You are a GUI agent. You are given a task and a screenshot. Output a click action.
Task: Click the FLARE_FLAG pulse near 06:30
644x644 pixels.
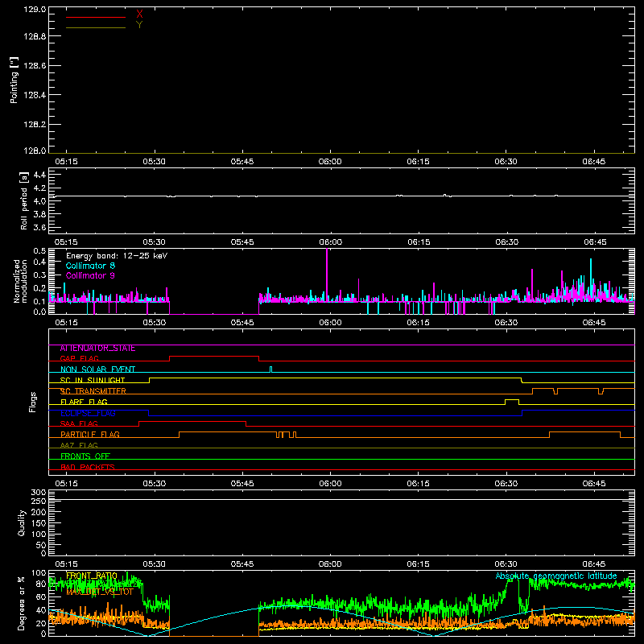512,400
